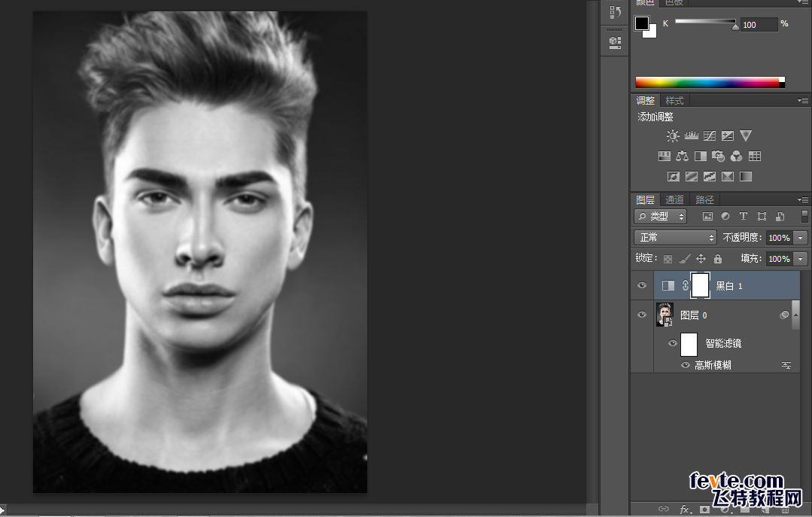Toggle the layer filtering switch
This screenshot has width=812, height=517.
804,216
